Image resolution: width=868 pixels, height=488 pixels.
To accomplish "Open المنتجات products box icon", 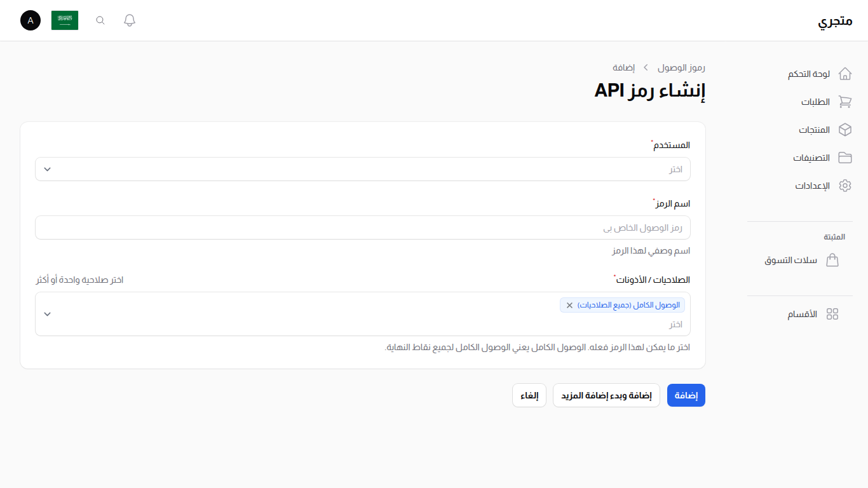I will point(845,130).
